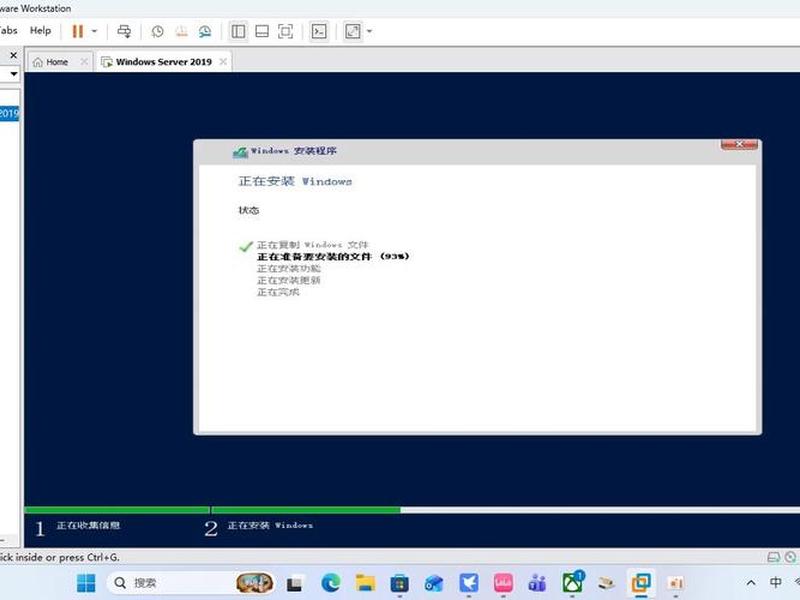Toggle the library sidebar view
Screen dimensions: 800x600
[x=238, y=32]
